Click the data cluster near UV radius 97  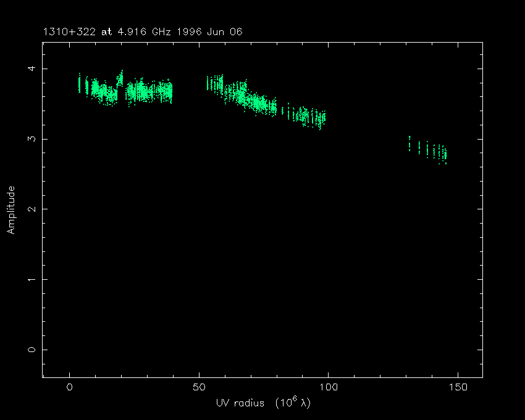pos(321,118)
